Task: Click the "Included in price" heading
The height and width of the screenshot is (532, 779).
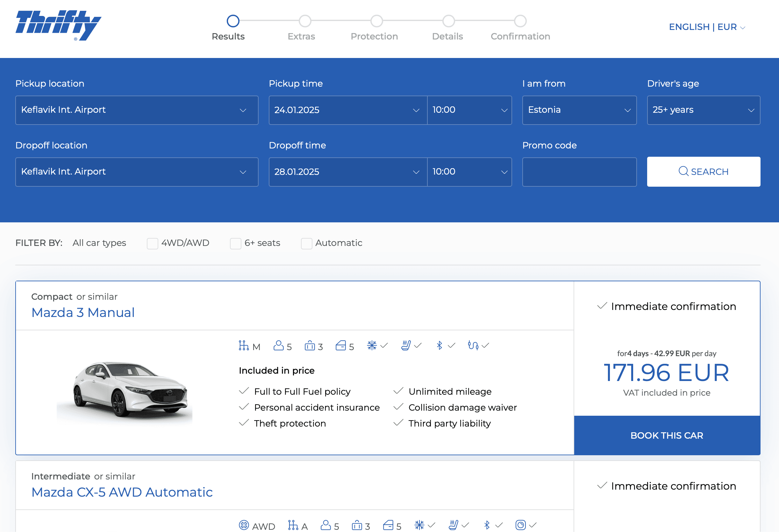Action: click(276, 370)
